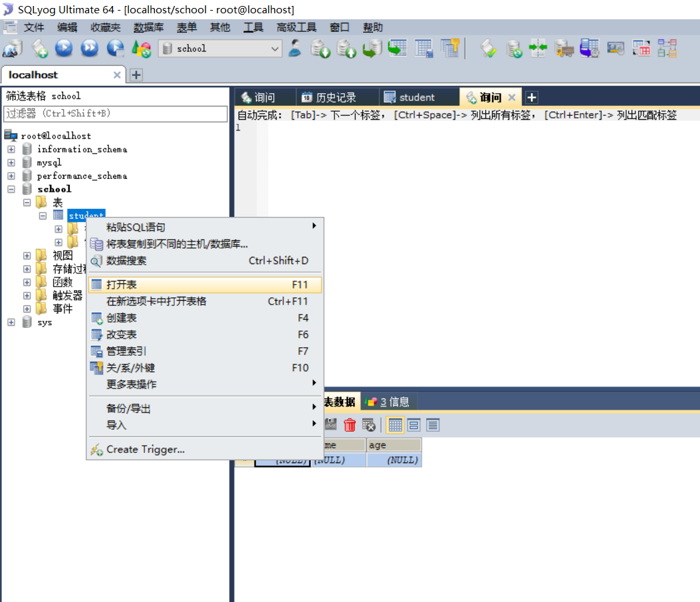Open 备份/导出 submenu
Viewport: 700px width, 602px height.
click(x=205, y=408)
